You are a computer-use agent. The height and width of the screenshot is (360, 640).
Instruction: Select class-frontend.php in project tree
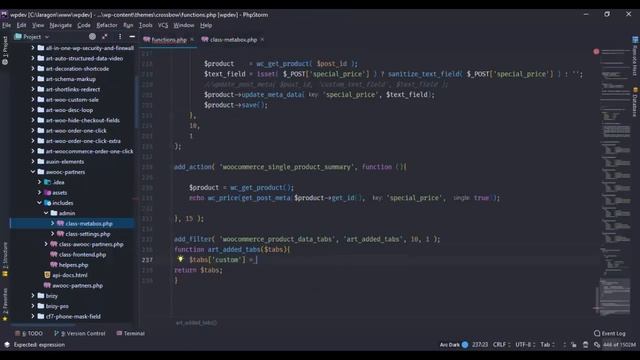click(x=82, y=254)
